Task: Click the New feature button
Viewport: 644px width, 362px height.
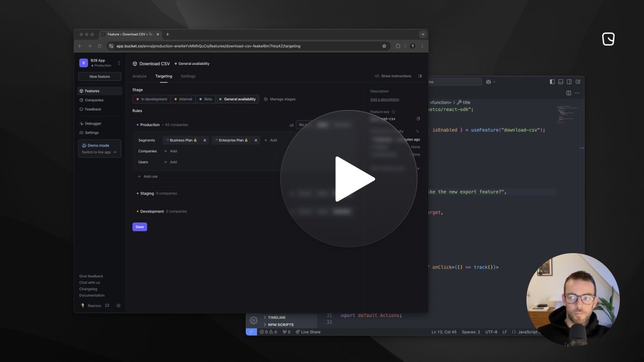Action: point(100,77)
